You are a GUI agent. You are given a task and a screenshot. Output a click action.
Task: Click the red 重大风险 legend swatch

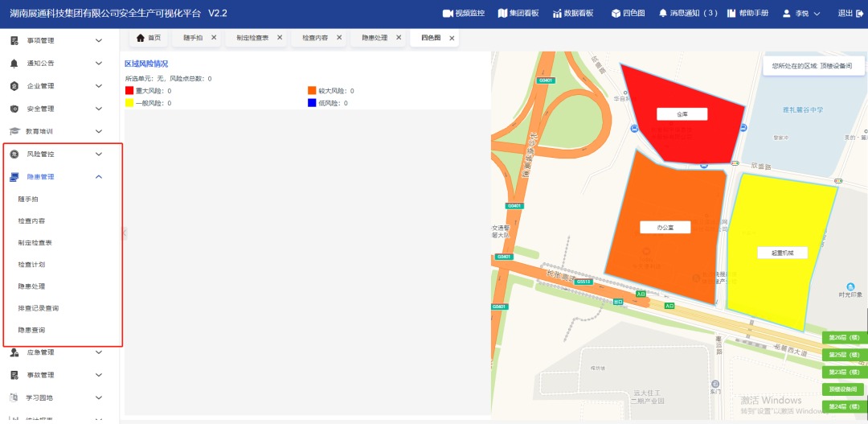pos(129,90)
